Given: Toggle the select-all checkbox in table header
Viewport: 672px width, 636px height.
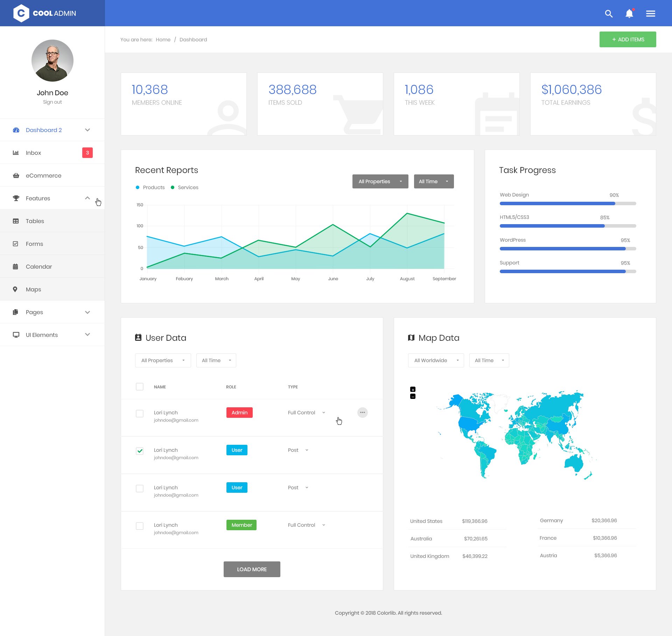Looking at the screenshot, I should coord(140,387).
